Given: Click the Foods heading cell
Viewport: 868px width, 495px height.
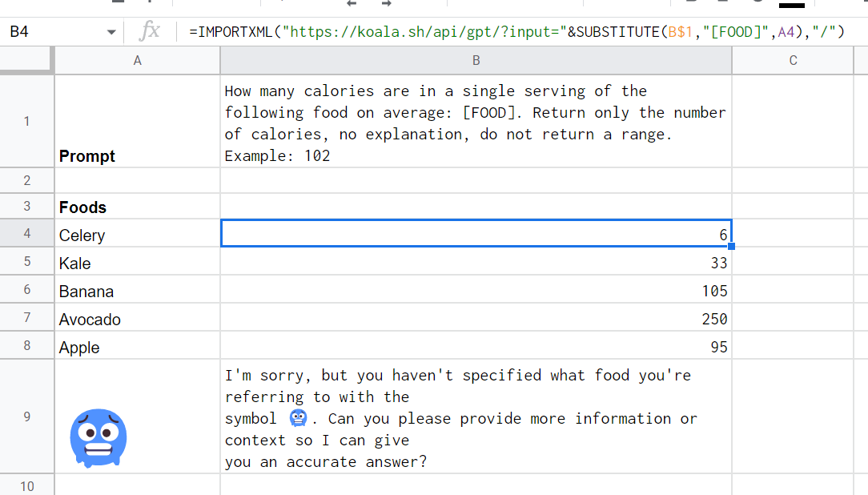Looking at the screenshot, I should pyautogui.click(x=137, y=207).
